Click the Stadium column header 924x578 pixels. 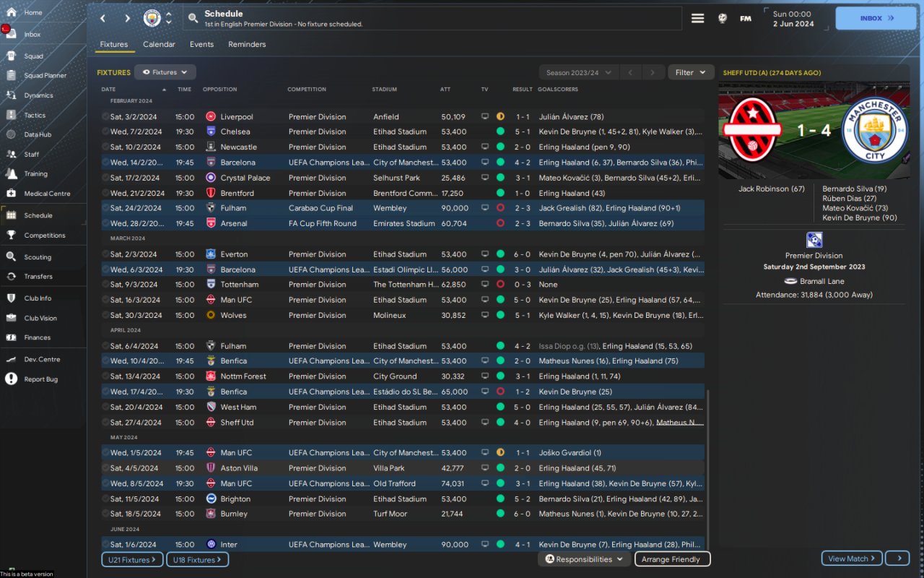click(x=385, y=90)
